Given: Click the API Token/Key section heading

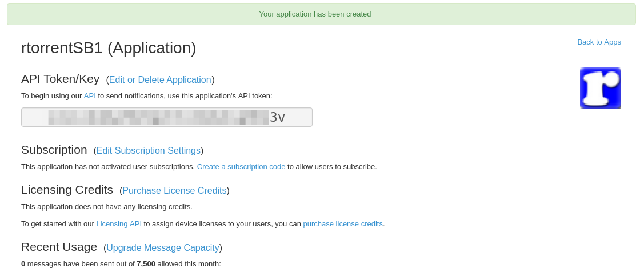Looking at the screenshot, I should (61, 79).
